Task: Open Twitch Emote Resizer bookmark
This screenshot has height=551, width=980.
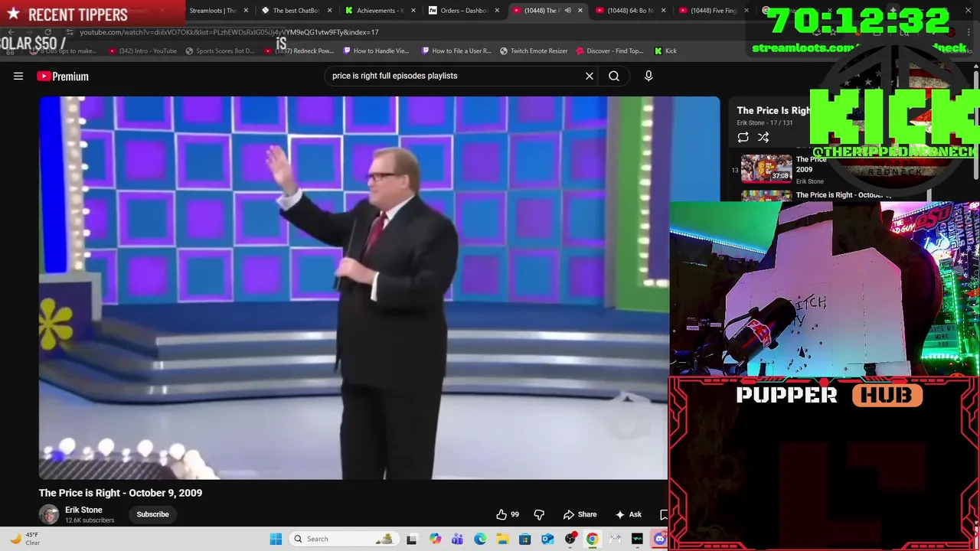Action: click(534, 51)
